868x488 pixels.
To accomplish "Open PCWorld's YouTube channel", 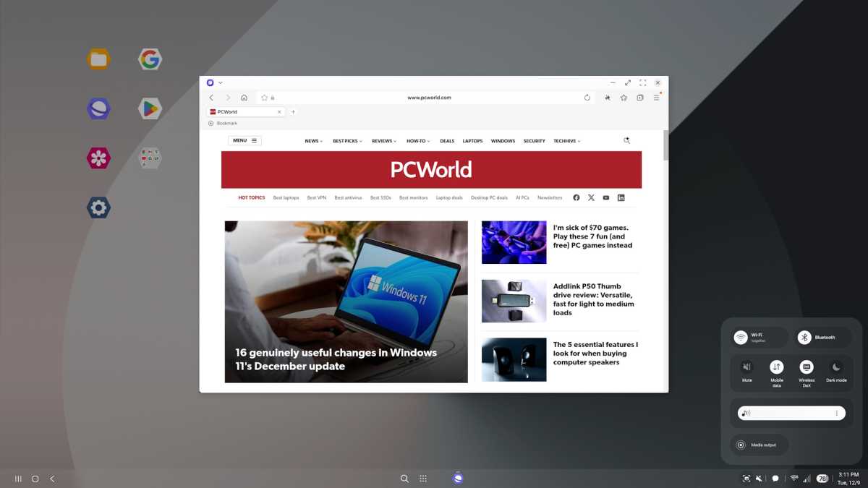I will (606, 197).
